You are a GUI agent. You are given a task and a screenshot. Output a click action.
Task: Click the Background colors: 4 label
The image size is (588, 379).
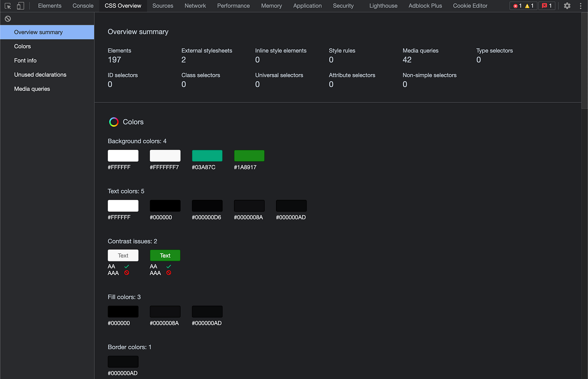[137, 141]
